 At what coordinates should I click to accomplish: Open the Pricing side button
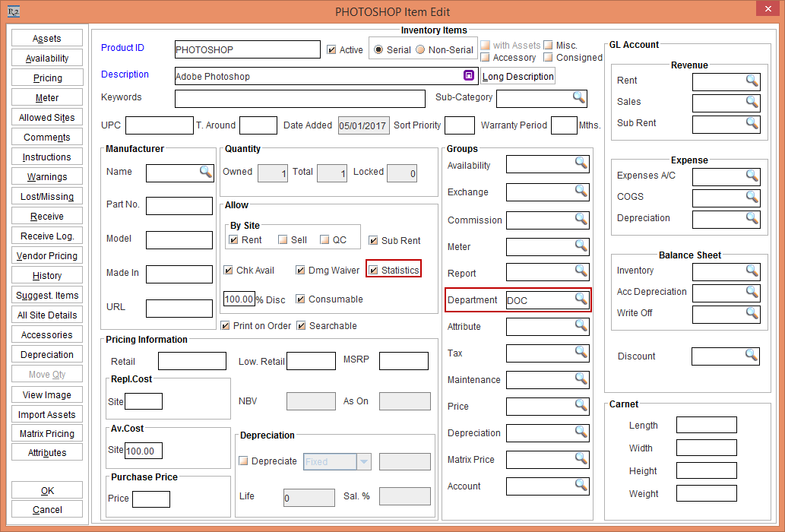pyautogui.click(x=47, y=78)
